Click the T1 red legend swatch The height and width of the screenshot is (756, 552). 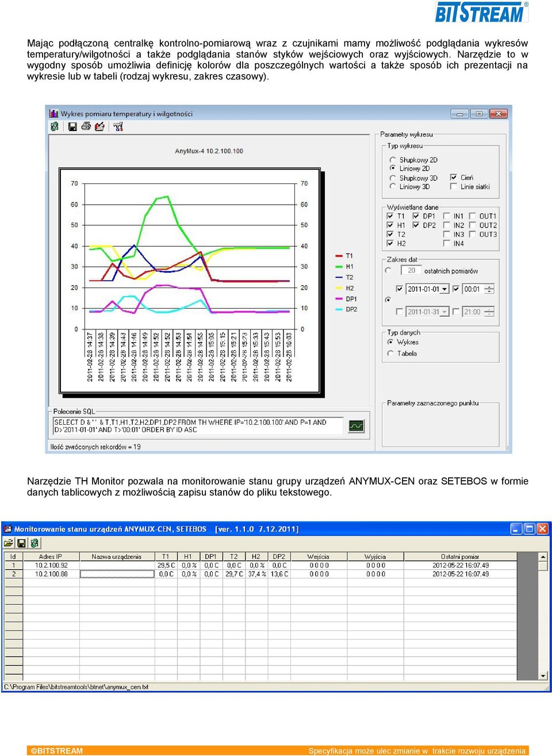339,256
